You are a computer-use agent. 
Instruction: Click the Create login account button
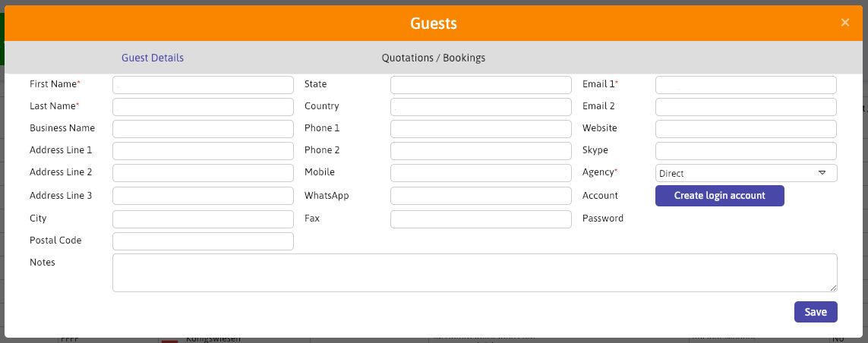(x=719, y=196)
